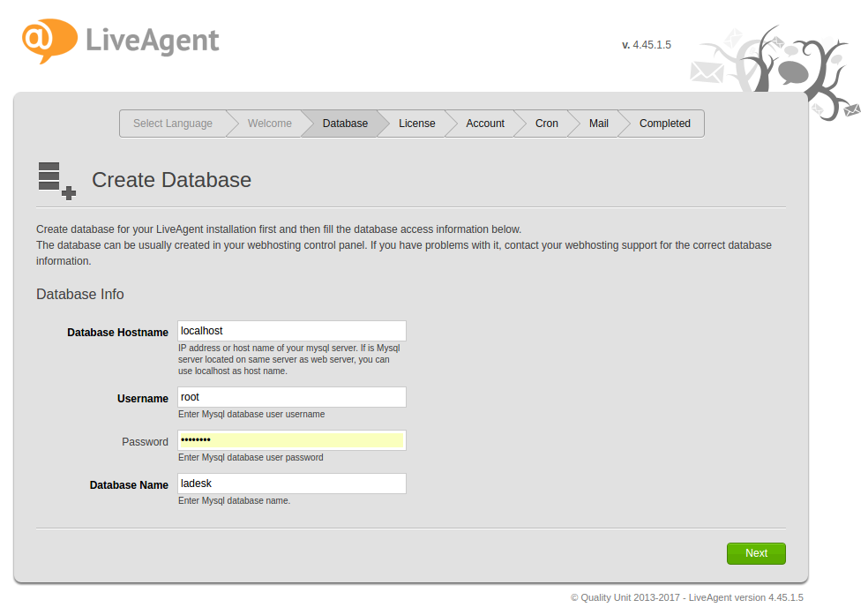This screenshot has width=868, height=615.
Task: Jump to the Cron step
Action: click(547, 124)
